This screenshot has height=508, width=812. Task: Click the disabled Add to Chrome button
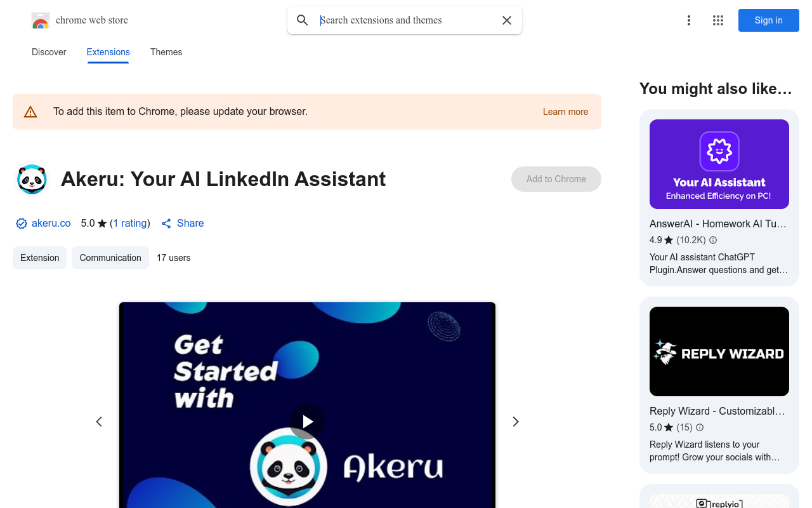556,179
